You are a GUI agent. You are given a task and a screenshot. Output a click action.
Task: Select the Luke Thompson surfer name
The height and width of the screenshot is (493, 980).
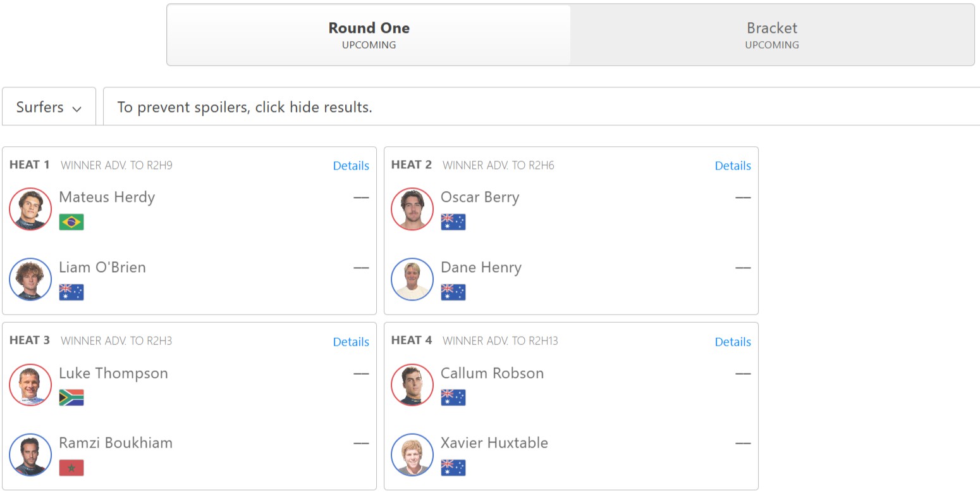click(114, 373)
